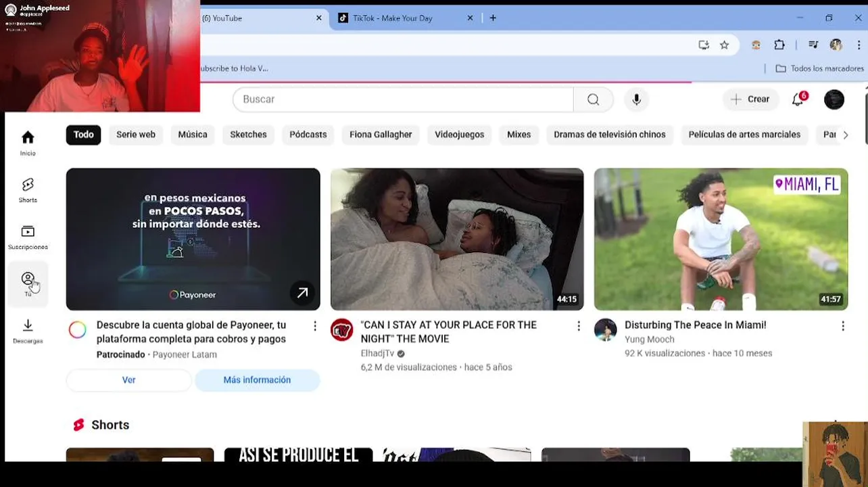This screenshot has width=868, height=487.
Task: Open Suscripciones in the sidebar
Action: click(28, 237)
